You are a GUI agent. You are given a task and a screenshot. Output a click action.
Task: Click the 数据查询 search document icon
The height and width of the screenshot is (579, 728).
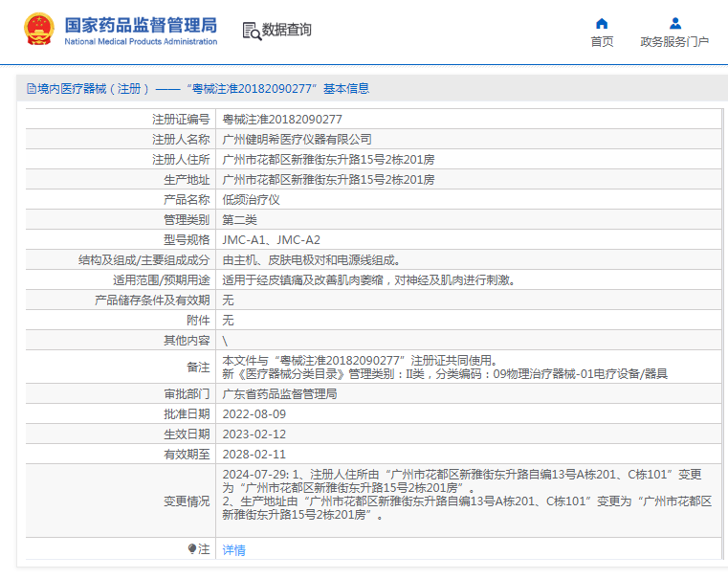[x=252, y=31]
